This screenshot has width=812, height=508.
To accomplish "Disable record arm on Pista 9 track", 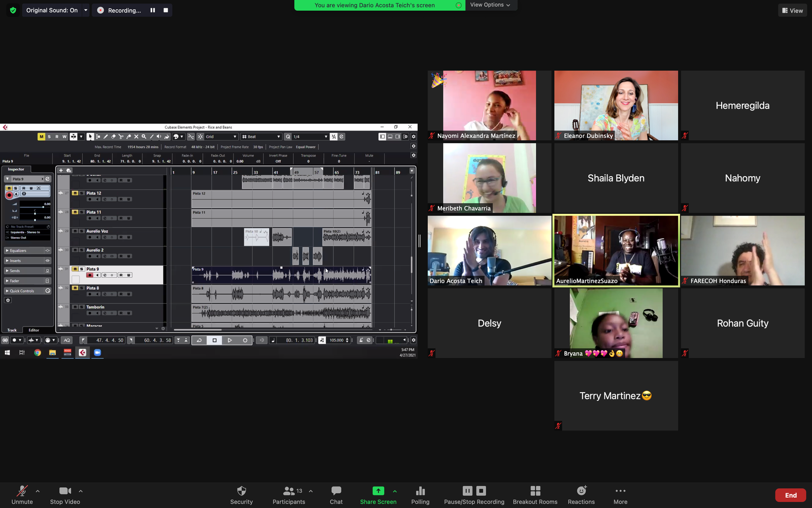I will 90,275.
